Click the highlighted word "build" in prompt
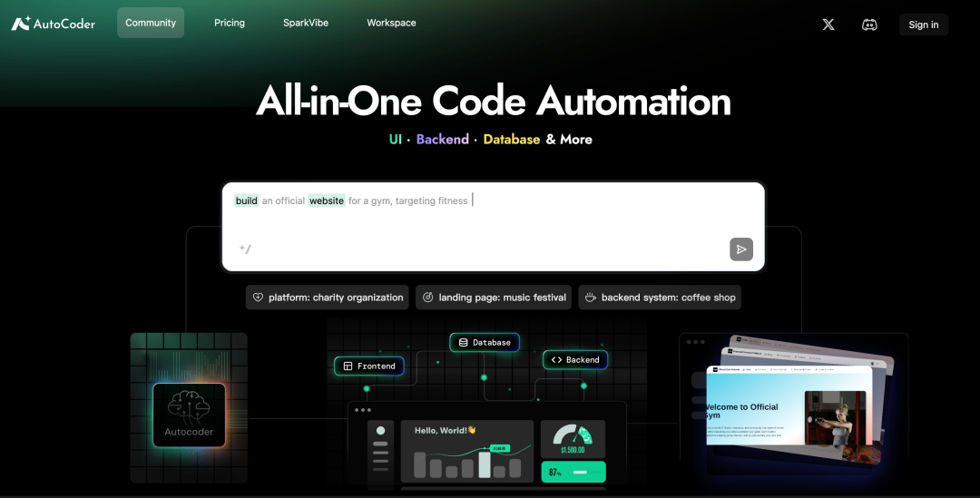Image resolution: width=980 pixels, height=498 pixels. pos(246,200)
